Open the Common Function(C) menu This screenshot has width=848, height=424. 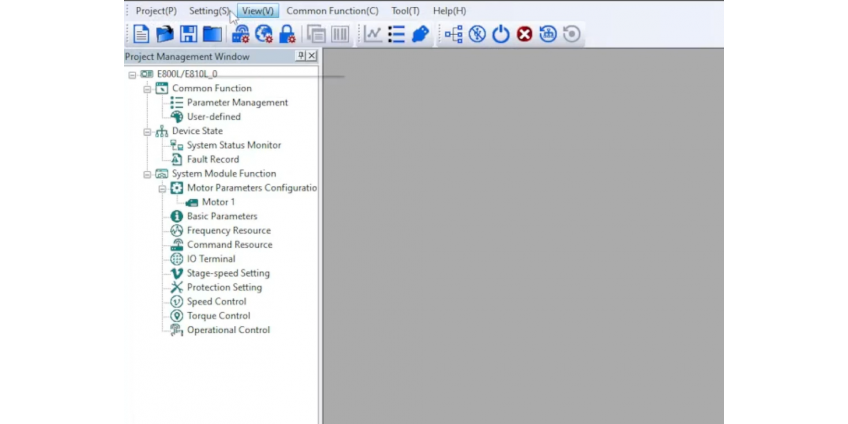pos(332,11)
